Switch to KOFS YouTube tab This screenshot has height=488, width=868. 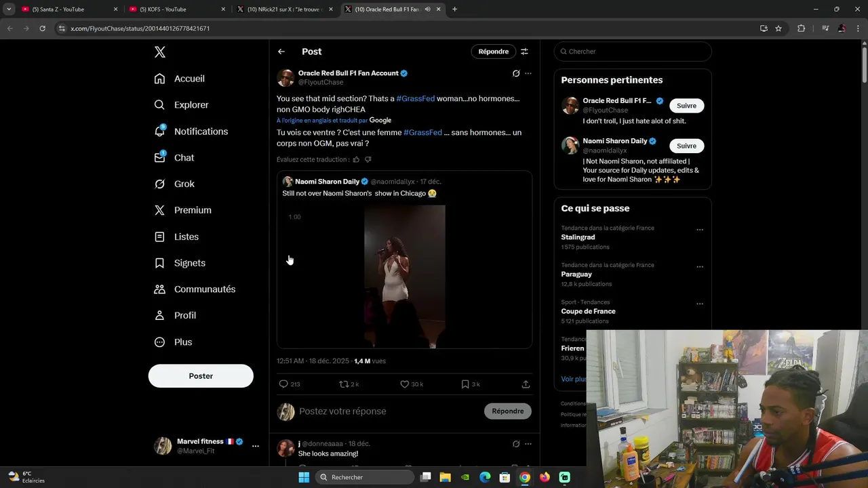point(176,9)
